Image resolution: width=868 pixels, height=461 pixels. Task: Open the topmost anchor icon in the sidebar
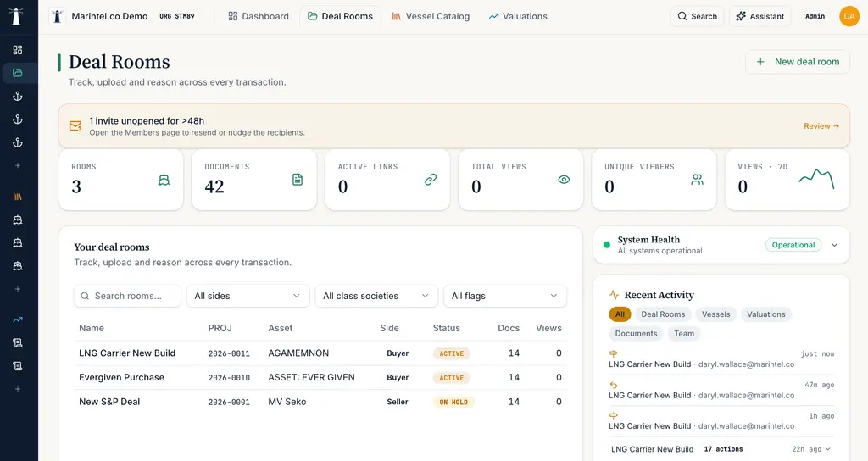tap(18, 97)
